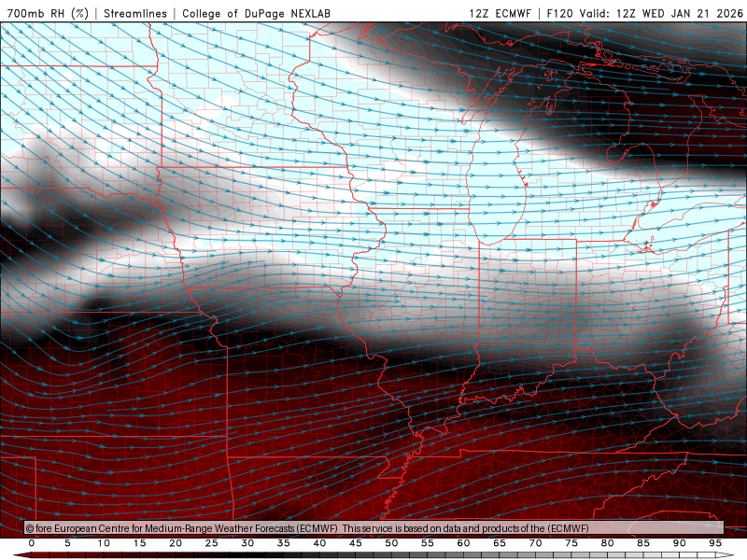Click the "70" colorbar scale label
Screen dimensions: 747x560
coord(535,543)
